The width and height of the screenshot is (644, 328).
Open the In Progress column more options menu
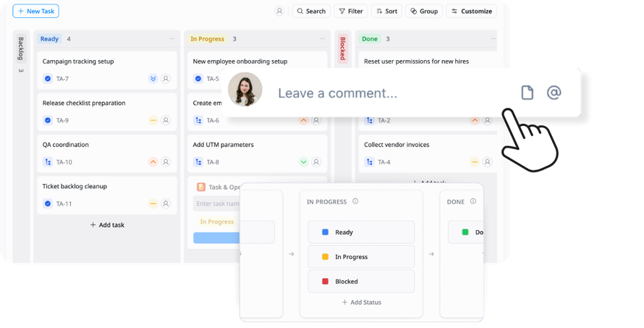coord(322,38)
